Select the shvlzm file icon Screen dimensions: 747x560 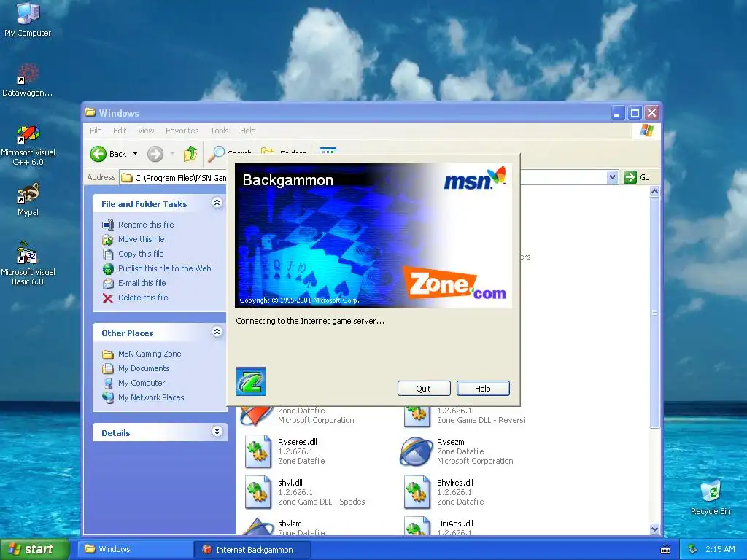(x=258, y=528)
